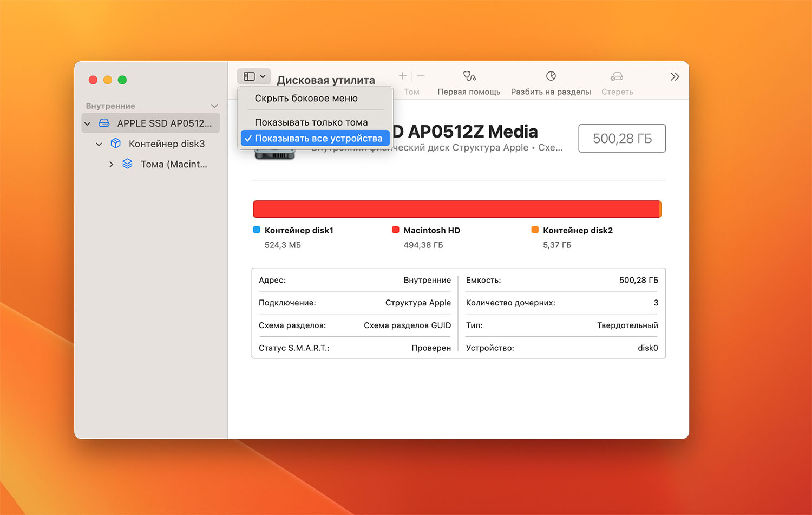The image size is (812, 515).
Task: Open the toolbar overflow double-chevron
Action: (x=675, y=77)
